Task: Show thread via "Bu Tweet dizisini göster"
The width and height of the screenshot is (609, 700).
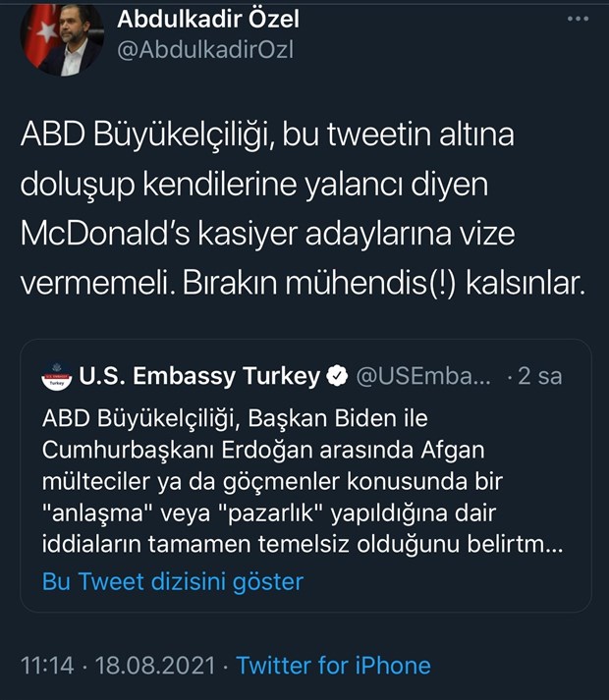Action: [173, 581]
